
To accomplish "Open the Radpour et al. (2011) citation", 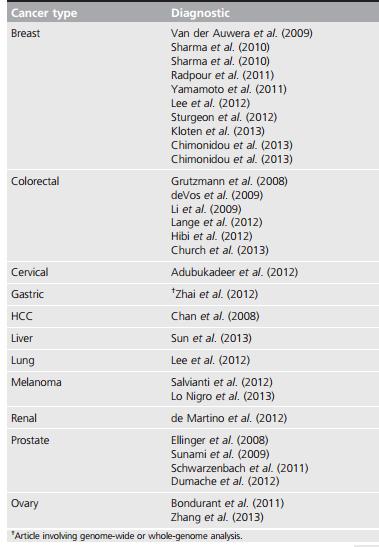I will click(x=222, y=75).
